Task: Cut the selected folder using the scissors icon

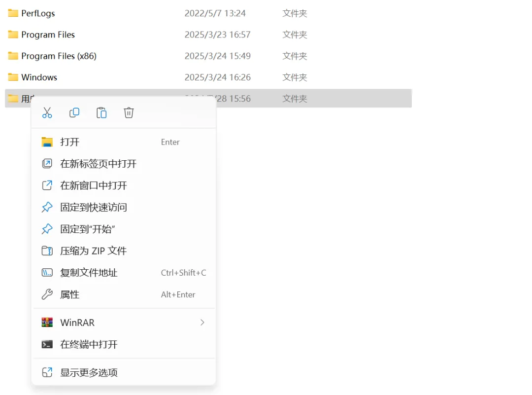Action: click(x=47, y=112)
